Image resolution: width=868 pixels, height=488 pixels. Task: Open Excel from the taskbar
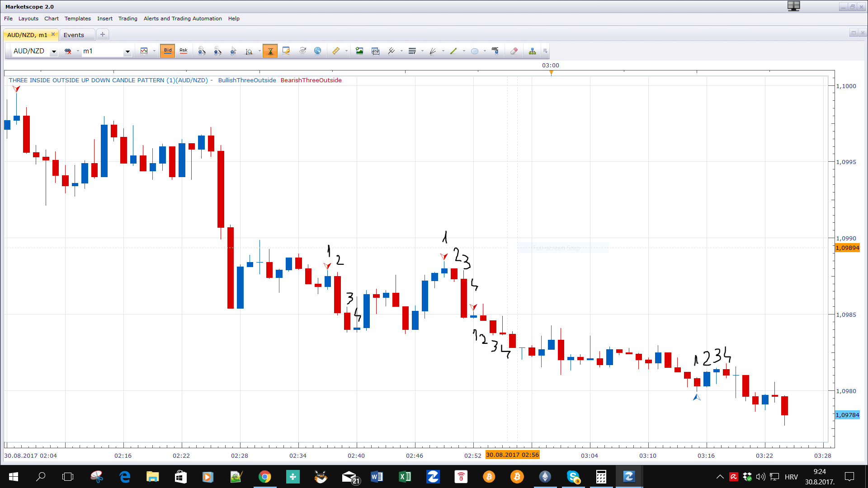[x=405, y=477]
